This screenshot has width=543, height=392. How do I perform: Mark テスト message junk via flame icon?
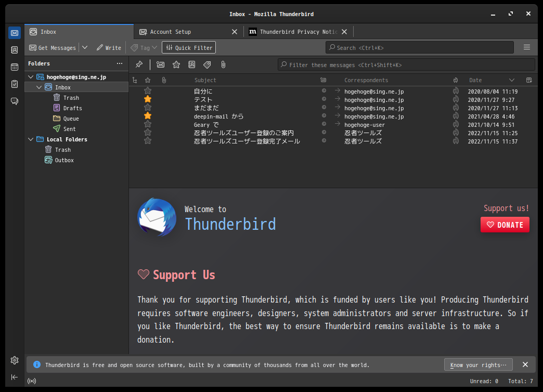(456, 99)
